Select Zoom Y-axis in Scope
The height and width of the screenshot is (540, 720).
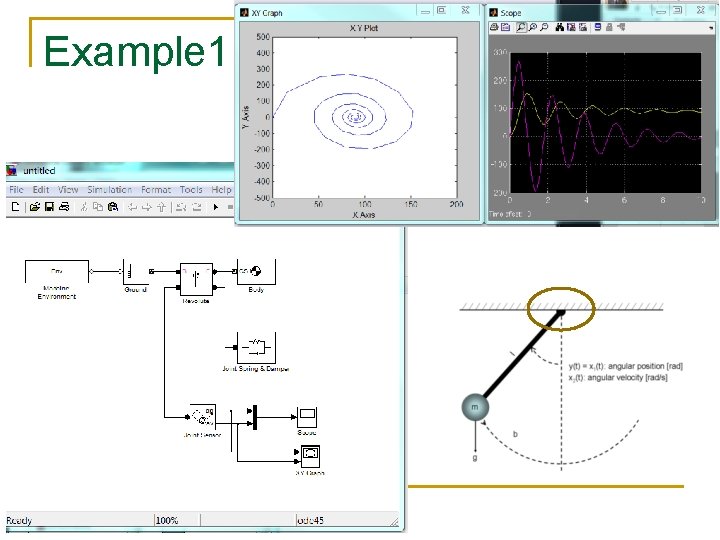point(544,27)
